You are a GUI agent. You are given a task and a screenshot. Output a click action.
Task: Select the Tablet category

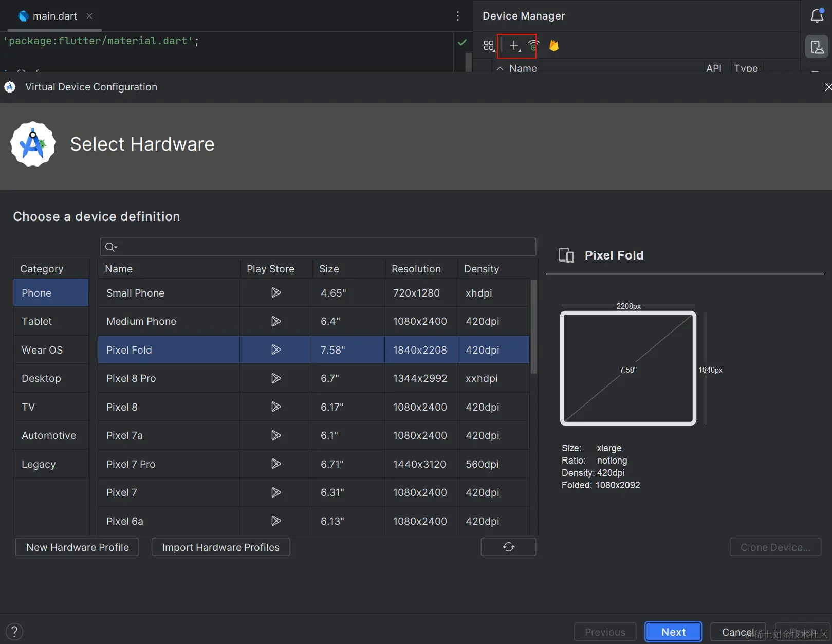pos(51,321)
